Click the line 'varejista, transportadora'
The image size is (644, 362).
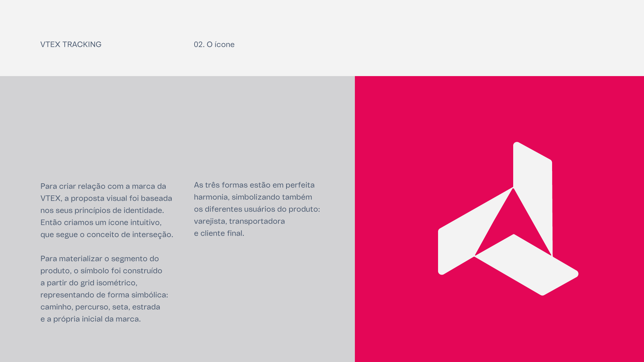click(x=239, y=221)
